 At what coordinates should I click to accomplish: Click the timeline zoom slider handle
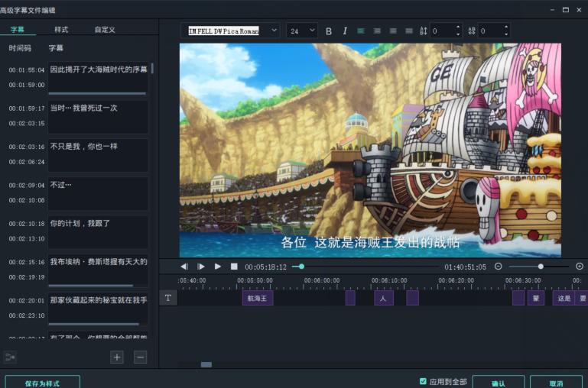pyautogui.click(x=541, y=267)
